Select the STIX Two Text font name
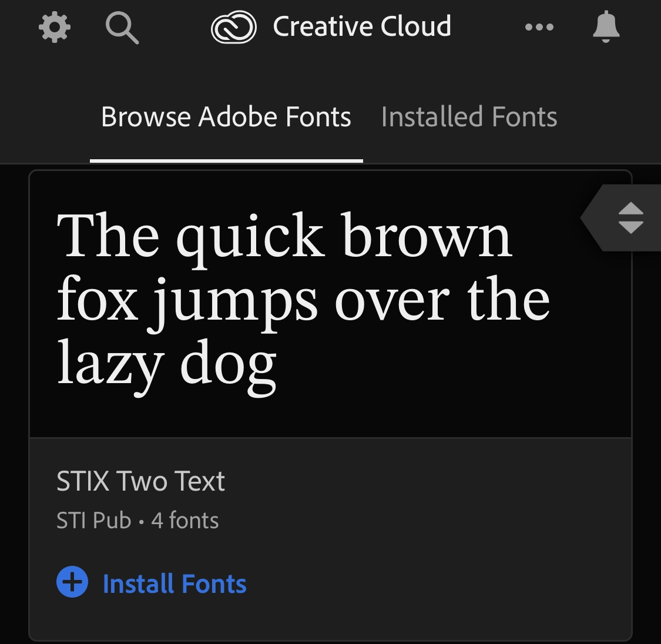Image resolution: width=661 pixels, height=644 pixels. [141, 481]
